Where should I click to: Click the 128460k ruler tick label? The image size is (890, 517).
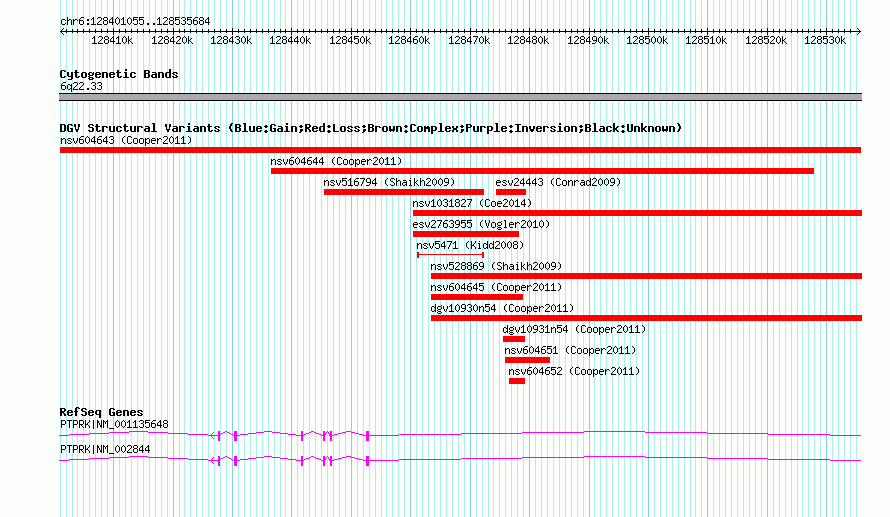(x=409, y=40)
